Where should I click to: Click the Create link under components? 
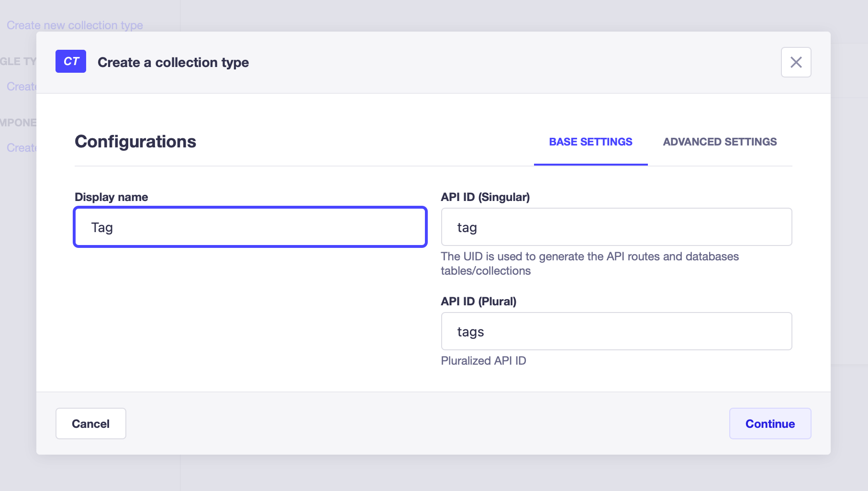pyautogui.click(x=22, y=147)
